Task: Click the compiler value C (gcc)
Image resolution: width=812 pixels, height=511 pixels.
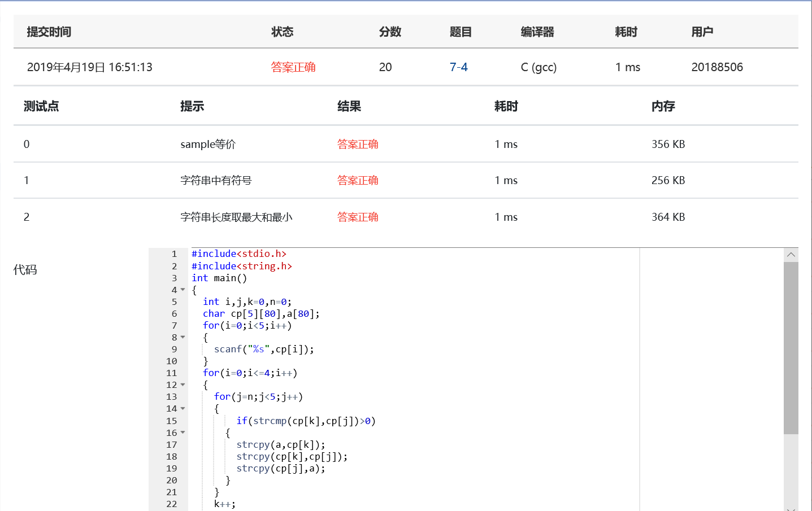Action: (539, 67)
